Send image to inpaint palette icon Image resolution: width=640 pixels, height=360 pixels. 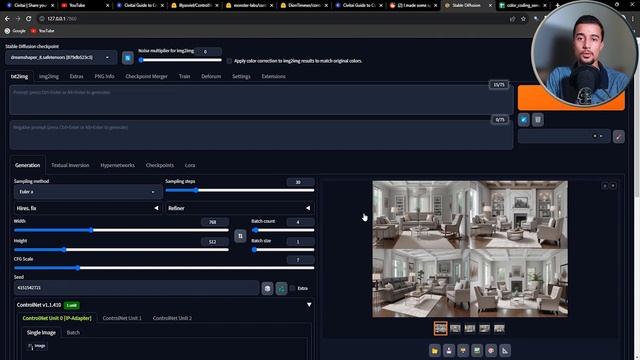[x=491, y=350]
